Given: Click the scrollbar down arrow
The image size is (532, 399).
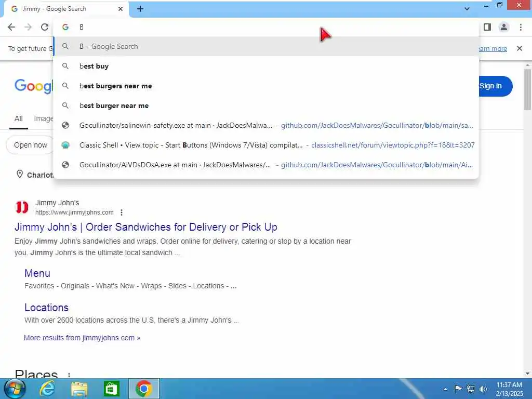Looking at the screenshot, I should coord(527,374).
